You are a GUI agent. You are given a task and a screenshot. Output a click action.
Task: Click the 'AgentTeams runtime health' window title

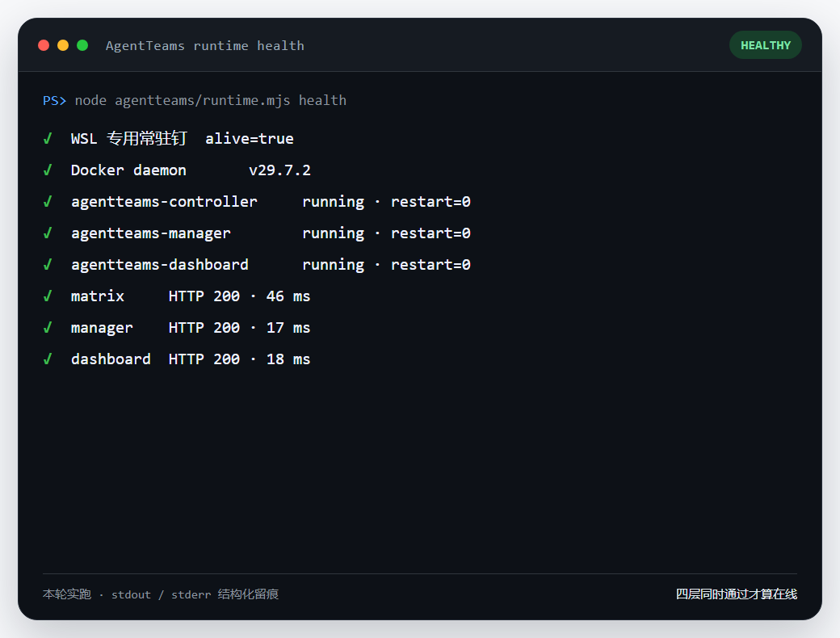click(x=204, y=46)
